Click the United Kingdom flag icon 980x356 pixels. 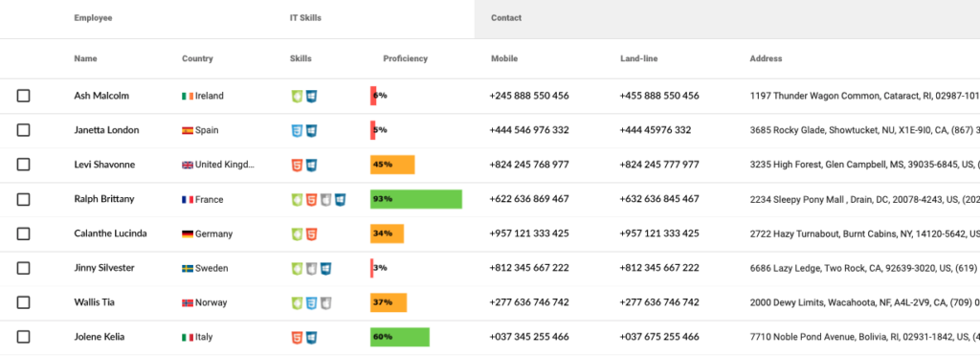(x=188, y=165)
